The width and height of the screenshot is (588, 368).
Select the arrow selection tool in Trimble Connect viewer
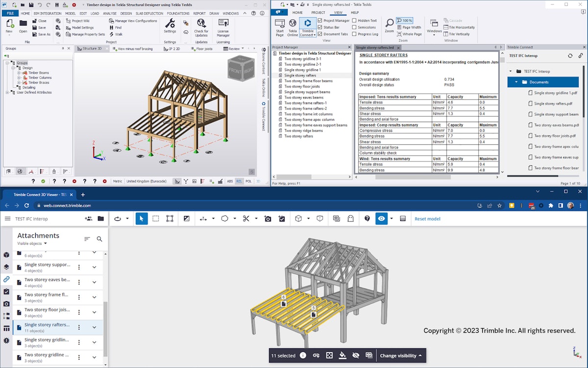[142, 218]
